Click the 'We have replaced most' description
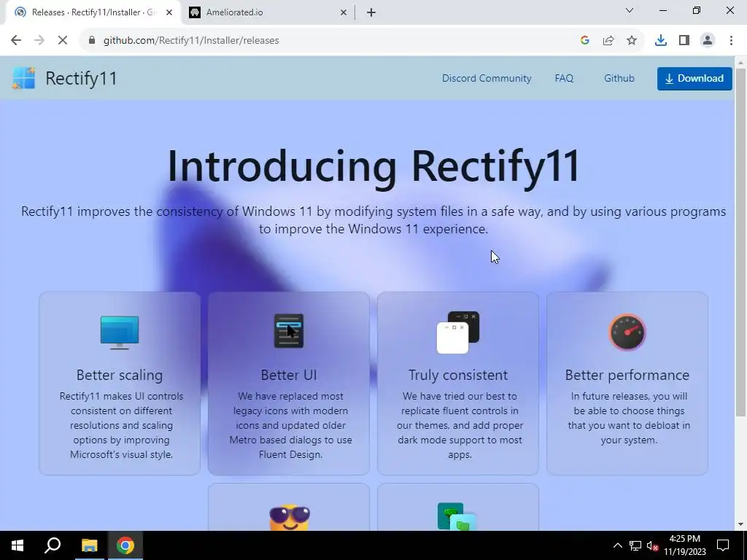 click(x=290, y=425)
